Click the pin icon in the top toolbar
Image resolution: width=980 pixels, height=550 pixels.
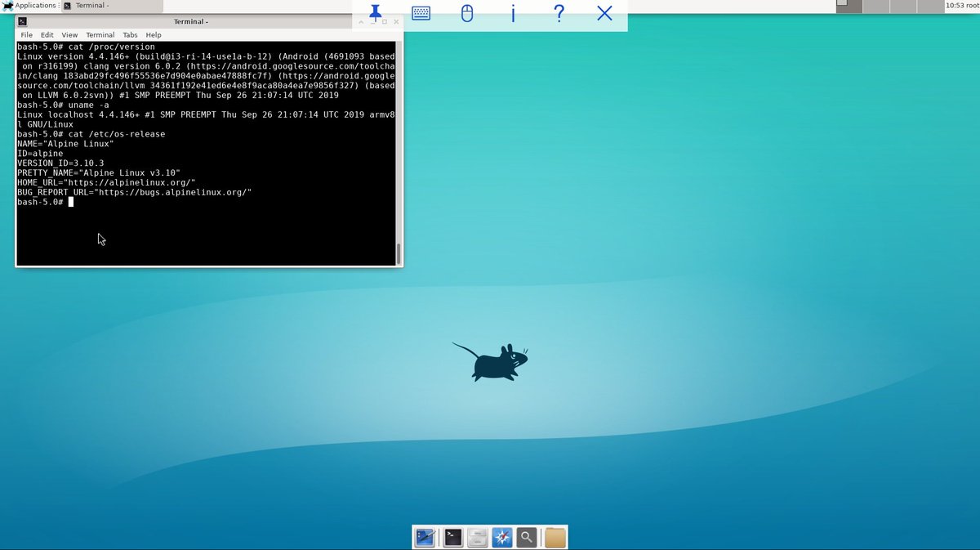click(376, 13)
